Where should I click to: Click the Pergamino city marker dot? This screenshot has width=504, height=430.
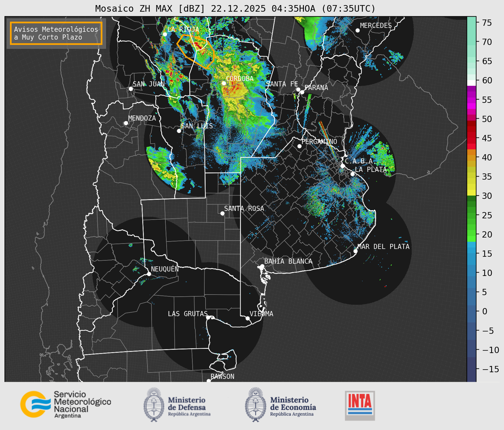(x=299, y=146)
